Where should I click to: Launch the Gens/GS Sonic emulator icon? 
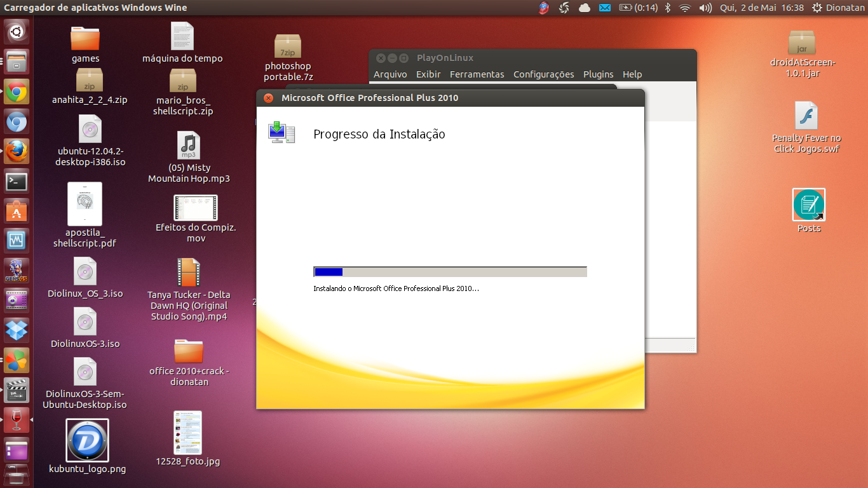pos(17,271)
